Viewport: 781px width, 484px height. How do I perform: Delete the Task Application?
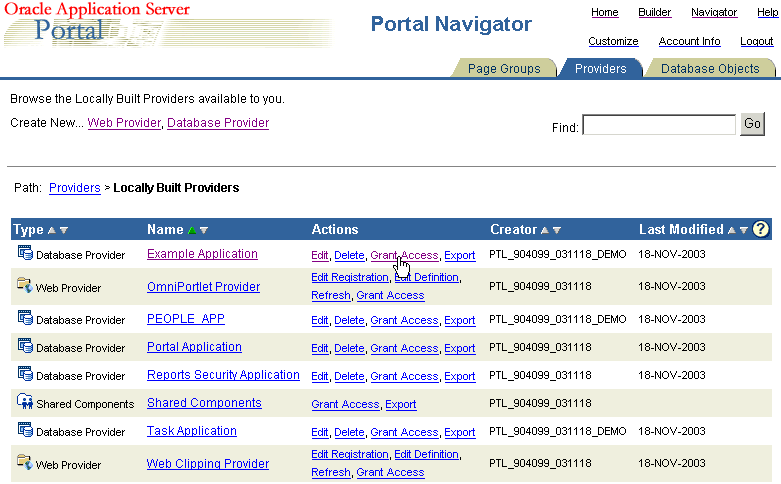[x=349, y=432]
